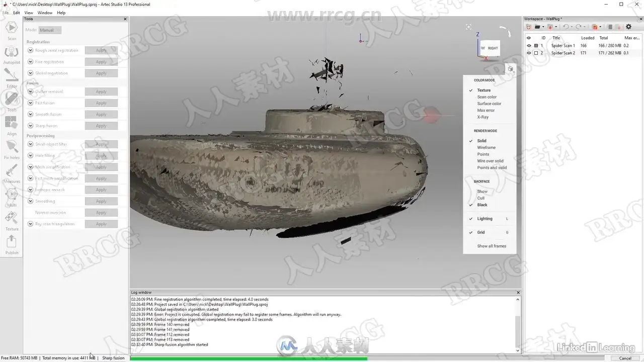Image resolution: width=644 pixels, height=362 pixels.
Task: Open the Align tool
Action: point(12,126)
